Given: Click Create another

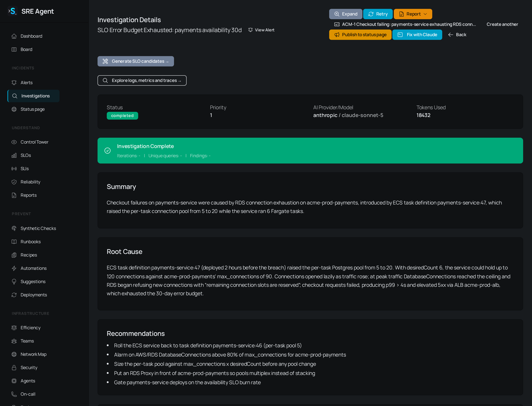Looking at the screenshot, I should point(502,24).
